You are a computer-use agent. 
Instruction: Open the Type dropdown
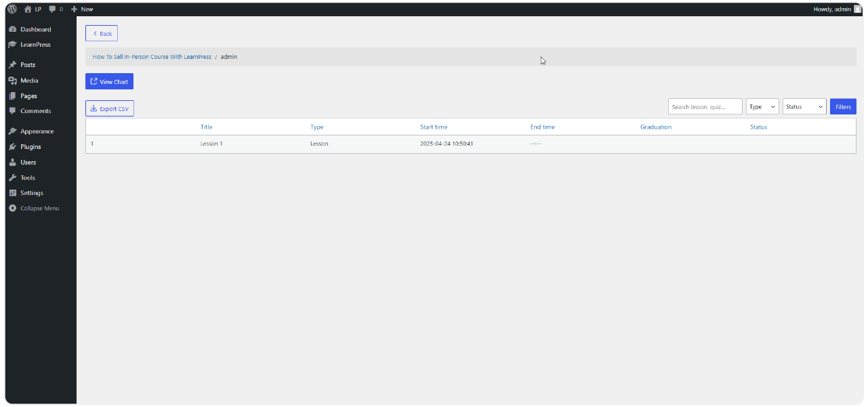tap(762, 106)
